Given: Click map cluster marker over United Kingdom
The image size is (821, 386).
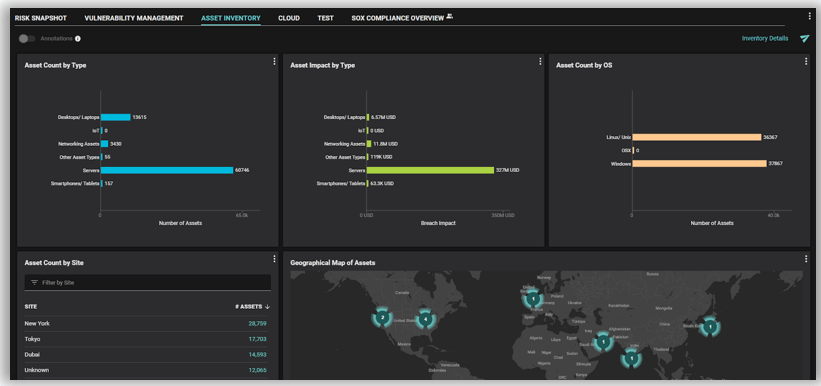Looking at the screenshot, I should [x=533, y=300].
